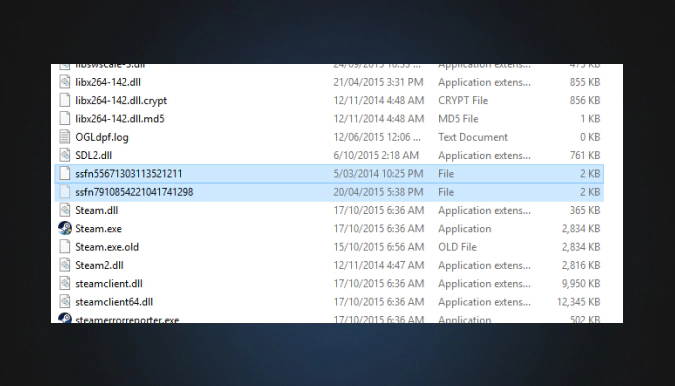This screenshot has width=675, height=386.
Task: Click the 2,816 KB size cell
Action: [581, 265]
